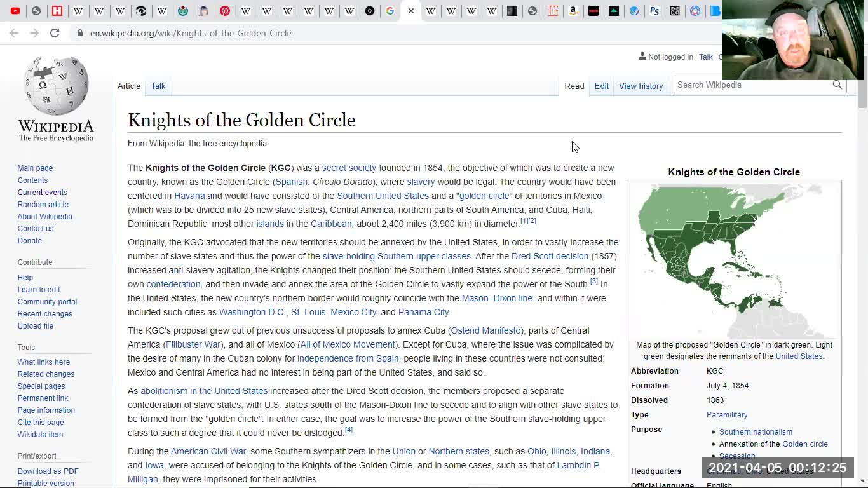The height and width of the screenshot is (488, 868).
Task: Switch to the Google browser tab
Action: 390,11
